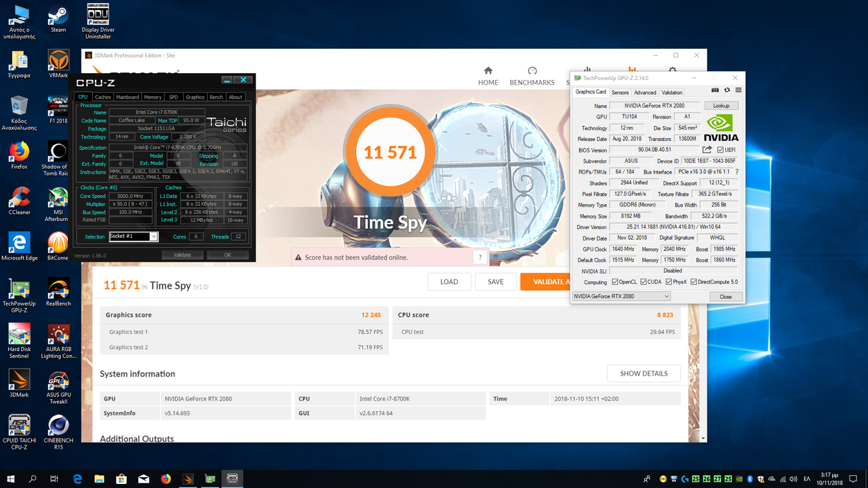
Task: Open the Graphics tab in CPU-Z
Action: tap(195, 97)
